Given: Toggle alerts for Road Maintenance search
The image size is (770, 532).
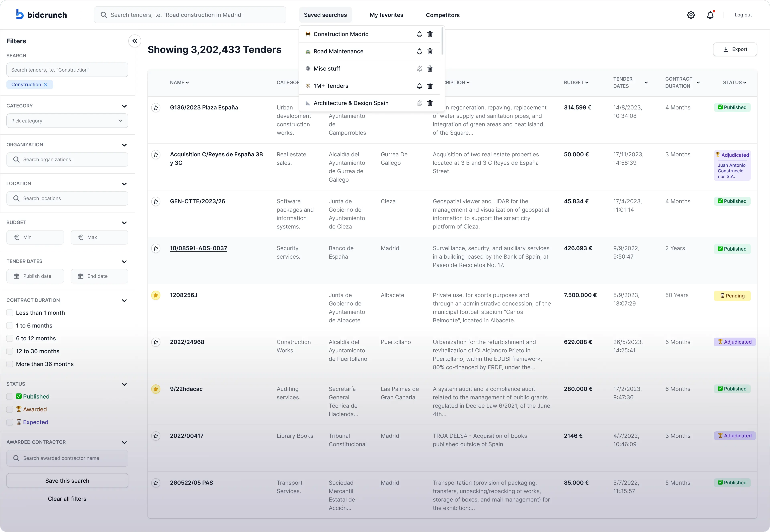Looking at the screenshot, I should [419, 51].
